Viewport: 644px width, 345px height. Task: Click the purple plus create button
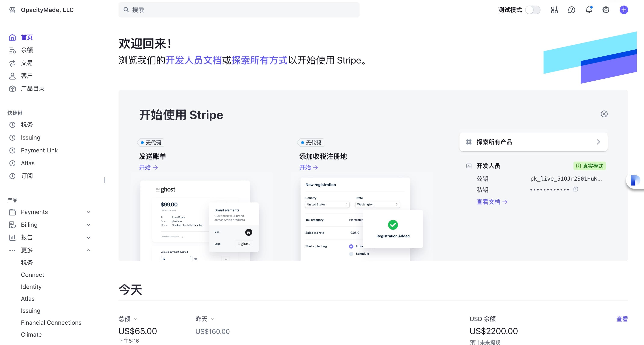pyautogui.click(x=624, y=10)
